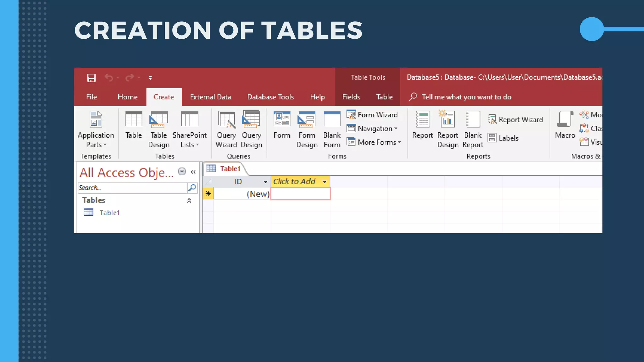Open the Database Tools tab
The width and height of the screenshot is (644, 362).
[x=270, y=97]
